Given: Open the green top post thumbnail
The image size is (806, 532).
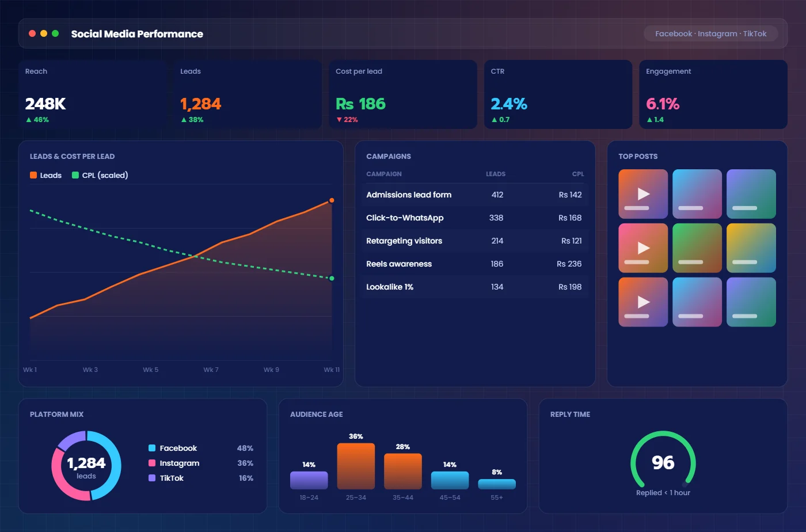Looking at the screenshot, I should click(697, 248).
